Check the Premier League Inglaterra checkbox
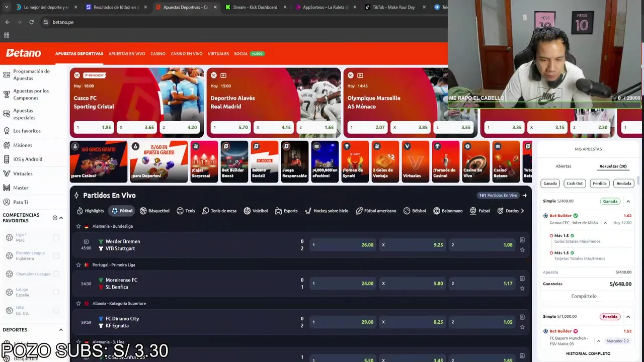 pos(56,256)
